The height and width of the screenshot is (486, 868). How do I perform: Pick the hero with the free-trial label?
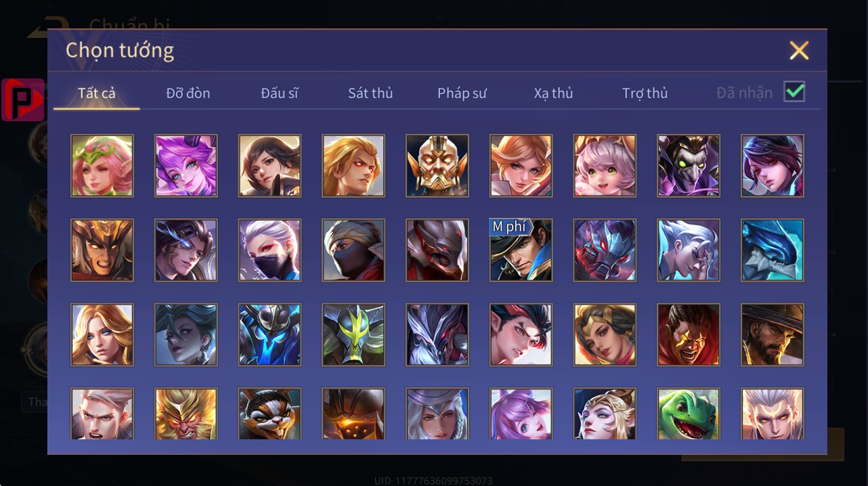click(x=521, y=250)
